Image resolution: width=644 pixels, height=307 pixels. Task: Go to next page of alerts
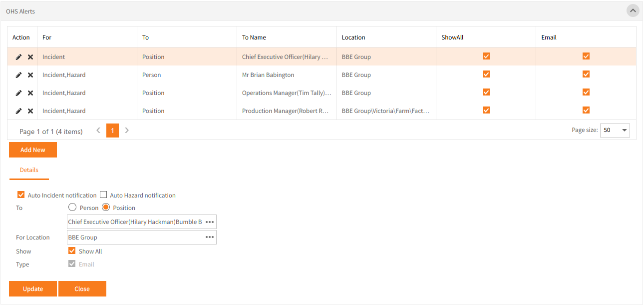(x=127, y=130)
